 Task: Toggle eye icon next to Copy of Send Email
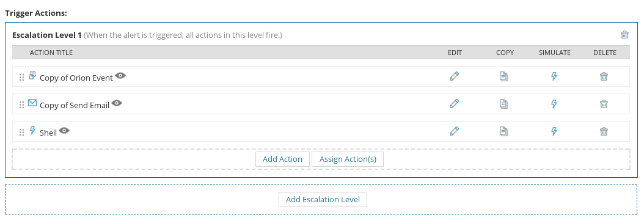tap(117, 103)
